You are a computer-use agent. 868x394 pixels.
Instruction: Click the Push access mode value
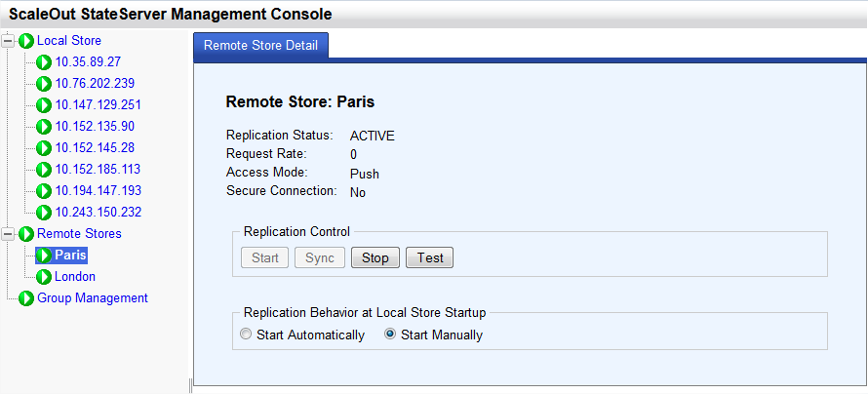tap(365, 174)
